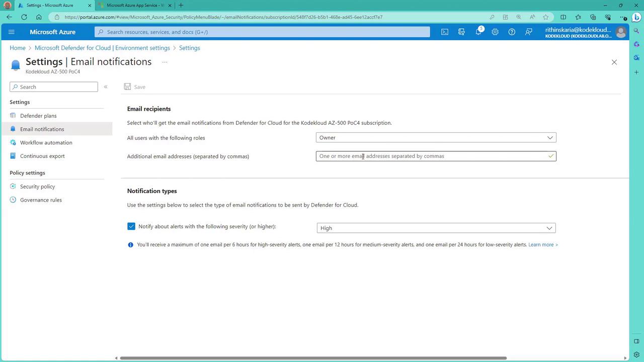The height and width of the screenshot is (362, 644).
Task: Open the browser Read aloud icon
Action: tap(532, 17)
